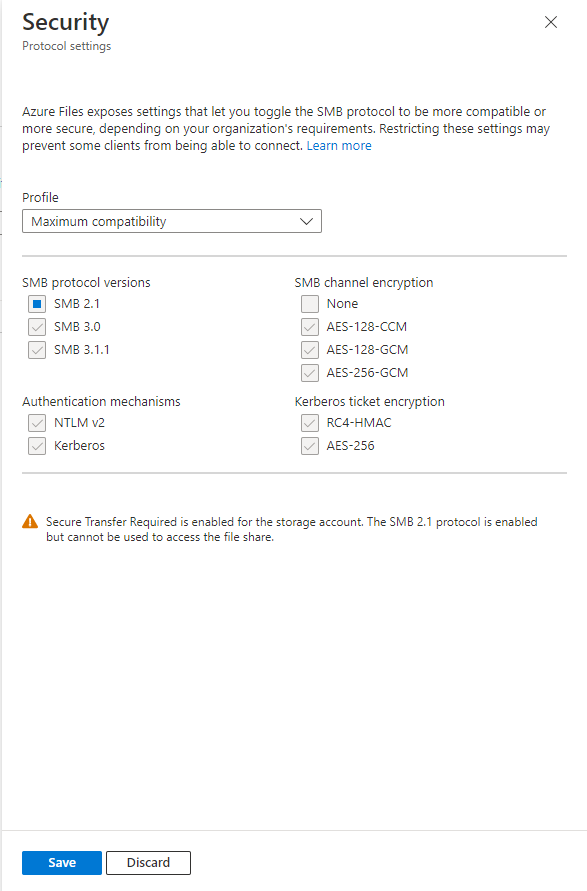Viewport: 587px width, 891px height.
Task: Close the Security panel
Action: click(550, 21)
